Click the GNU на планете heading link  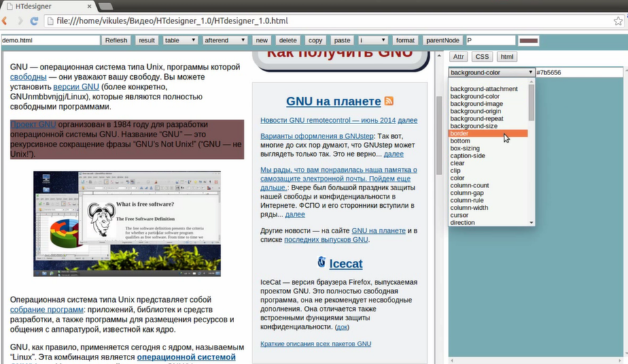click(333, 101)
